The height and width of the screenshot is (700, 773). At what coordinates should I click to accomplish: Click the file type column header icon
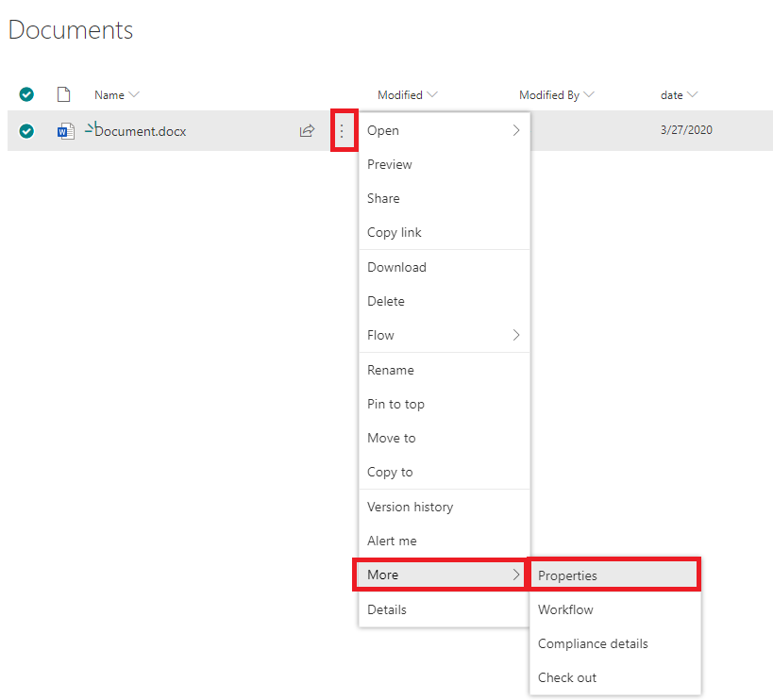[63, 94]
